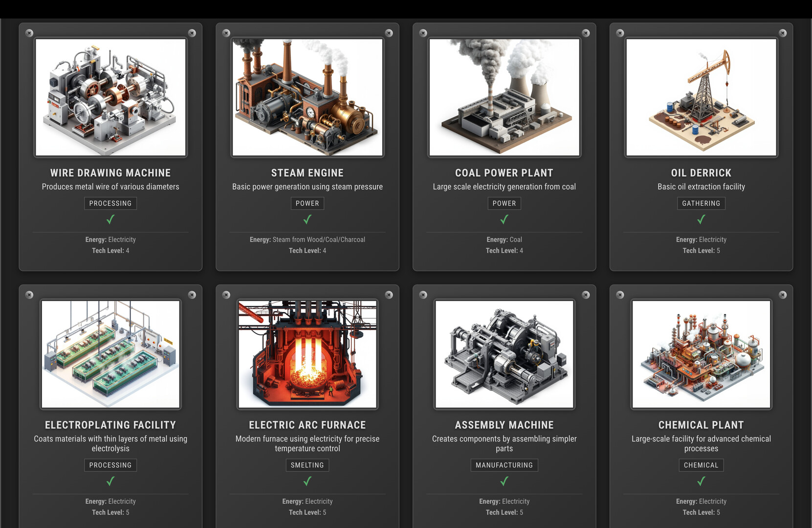Click the PROCESSING badge on Electroplating Facility
Viewport: 812px width, 528px height.
110,465
